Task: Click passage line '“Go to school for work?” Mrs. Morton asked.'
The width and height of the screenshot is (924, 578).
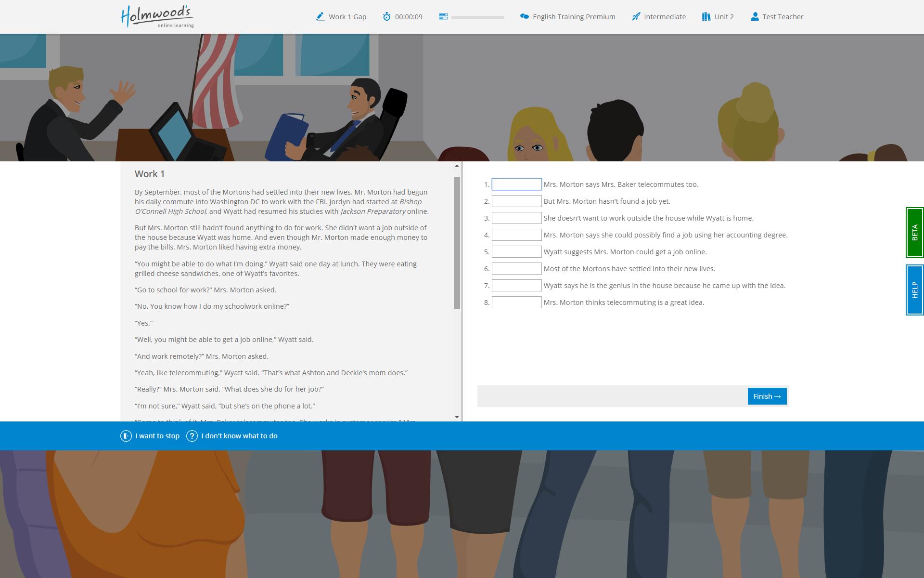Action: point(205,290)
